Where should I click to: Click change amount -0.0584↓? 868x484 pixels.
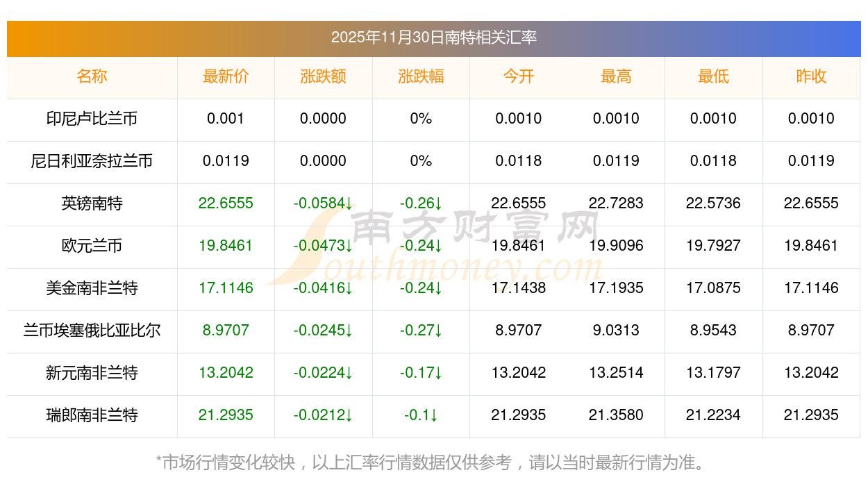[324, 203]
